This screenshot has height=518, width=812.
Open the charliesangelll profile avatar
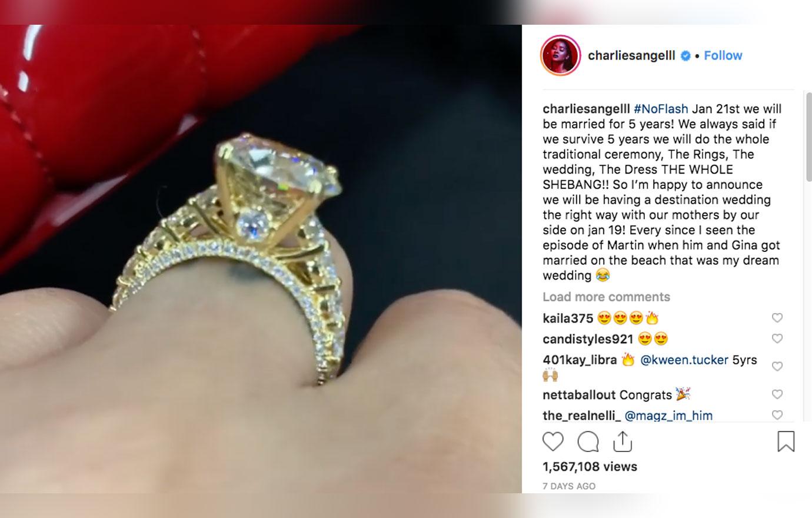pyautogui.click(x=561, y=55)
